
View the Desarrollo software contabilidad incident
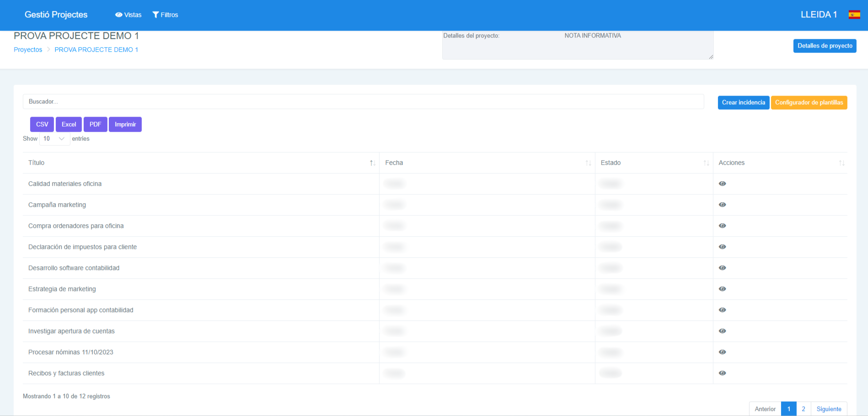[x=722, y=268]
